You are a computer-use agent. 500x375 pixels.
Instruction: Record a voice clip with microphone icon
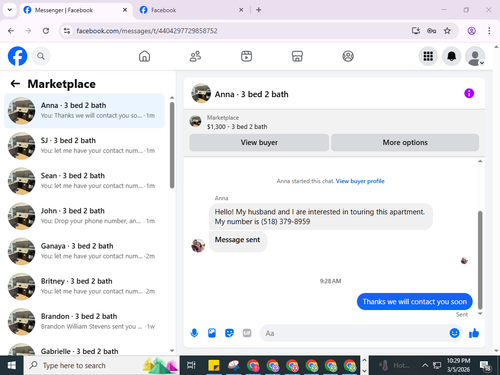point(194,333)
